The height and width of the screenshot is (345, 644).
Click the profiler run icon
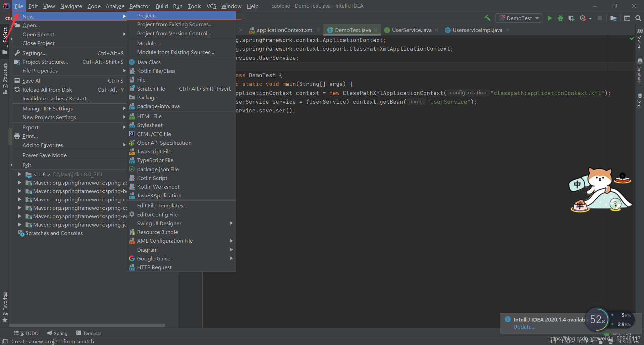(x=583, y=18)
